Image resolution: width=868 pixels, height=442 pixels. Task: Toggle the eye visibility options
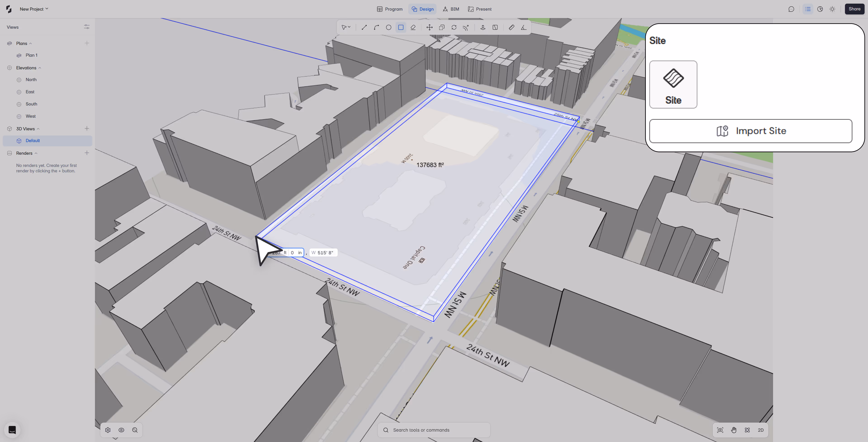coord(121,430)
